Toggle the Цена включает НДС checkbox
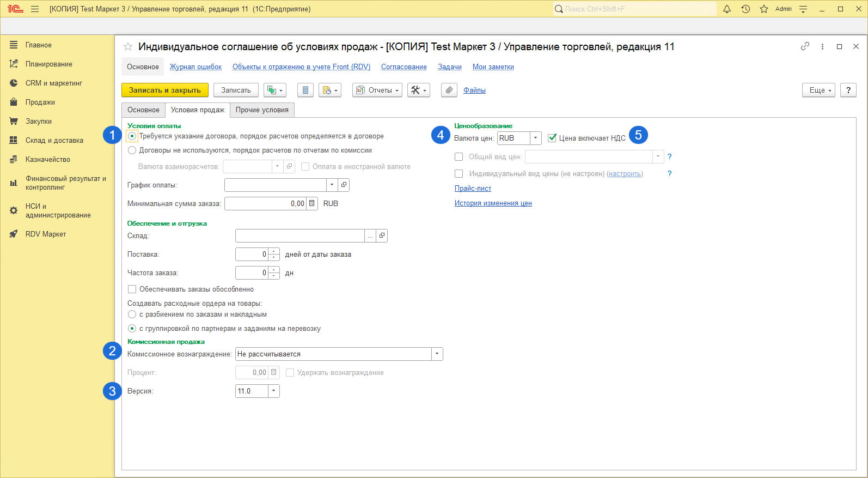The width and height of the screenshot is (868, 478). (552, 138)
